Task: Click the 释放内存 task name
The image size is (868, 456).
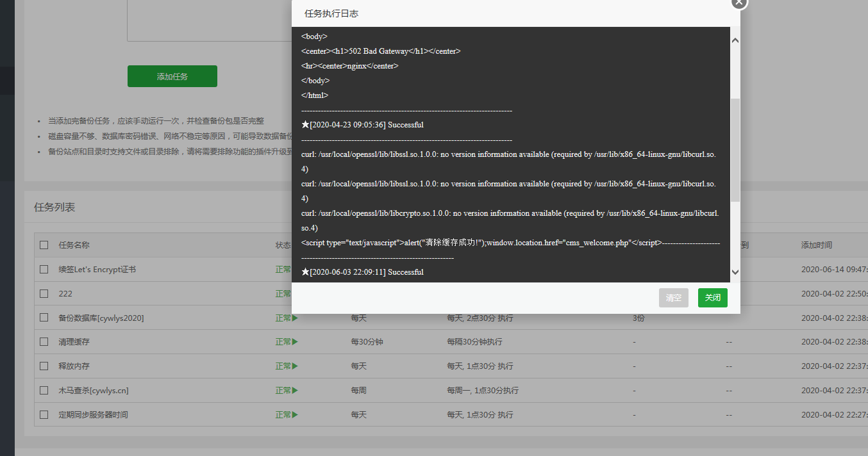Action: click(x=74, y=366)
